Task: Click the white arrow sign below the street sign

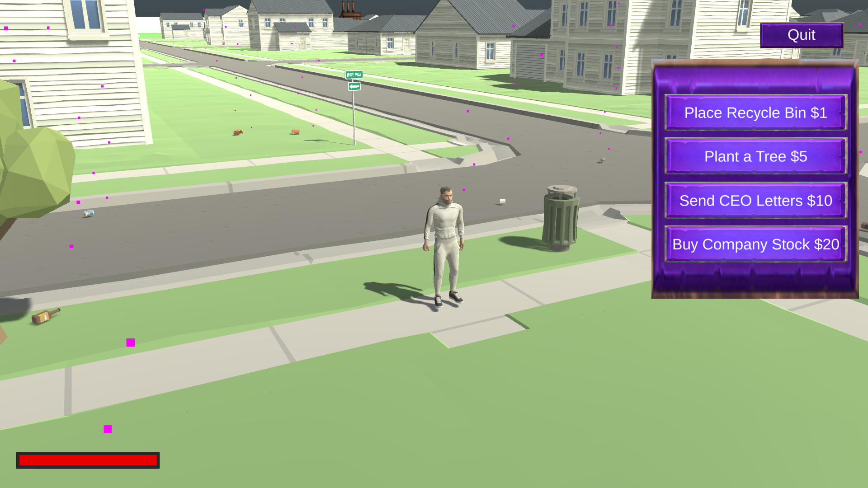Action: click(354, 86)
